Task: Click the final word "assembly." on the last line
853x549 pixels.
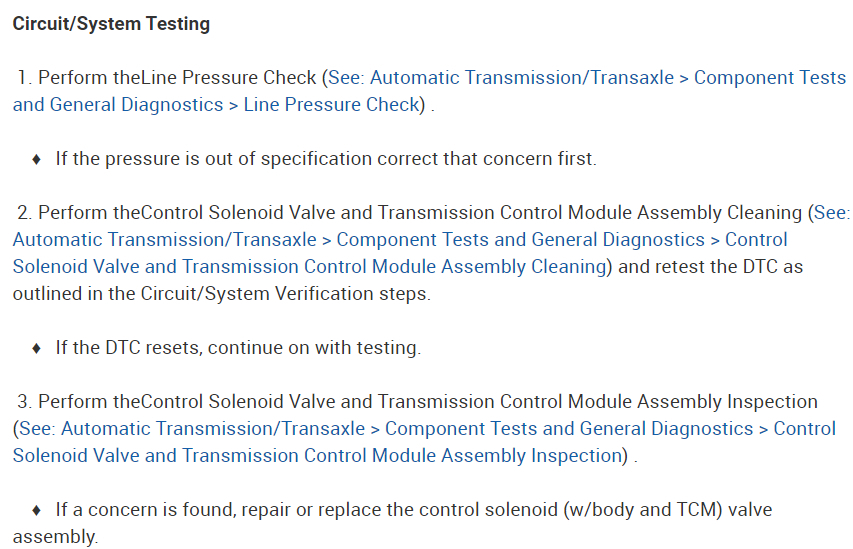Action: click(55, 537)
